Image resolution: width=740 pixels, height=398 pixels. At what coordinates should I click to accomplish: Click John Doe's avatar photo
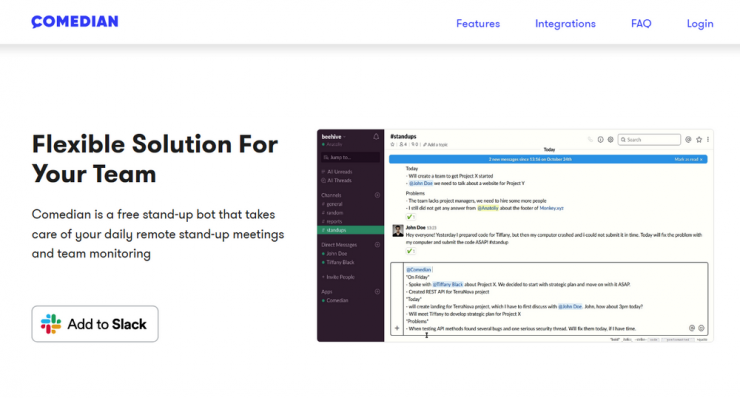tap(398, 230)
